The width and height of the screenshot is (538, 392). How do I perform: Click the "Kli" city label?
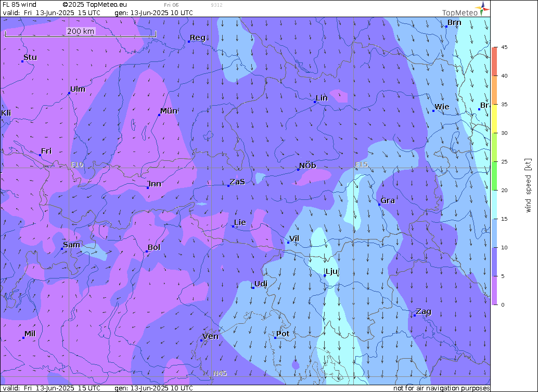[6, 113]
